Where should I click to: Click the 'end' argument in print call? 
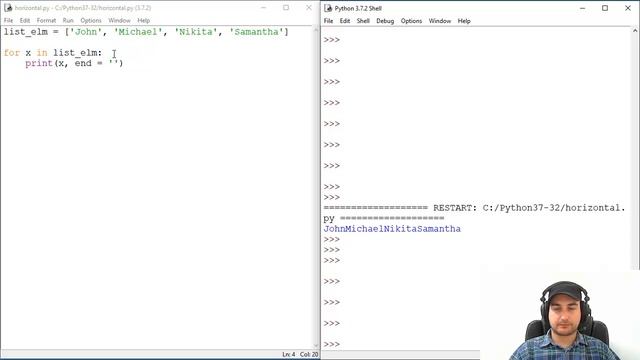pyautogui.click(x=83, y=63)
